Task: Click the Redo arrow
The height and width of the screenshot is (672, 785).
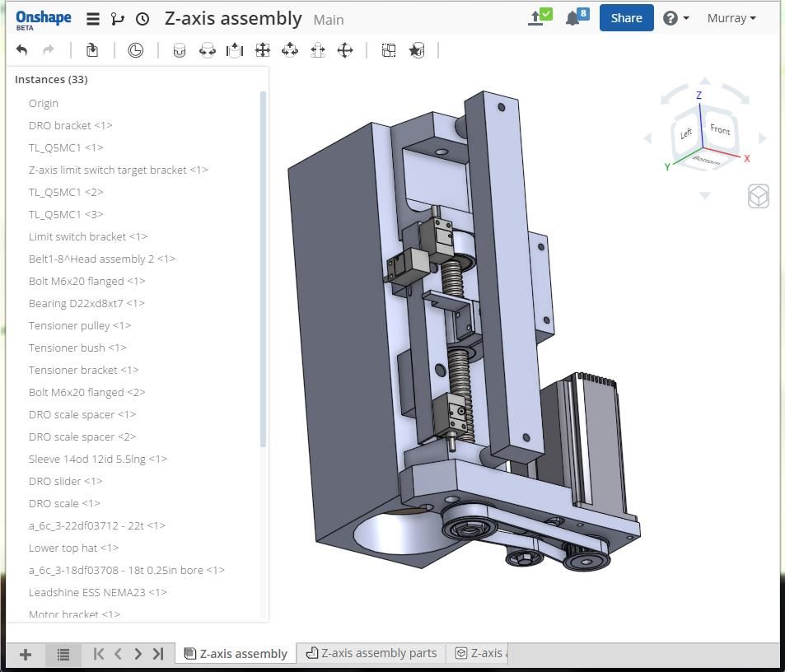Action: click(x=49, y=50)
